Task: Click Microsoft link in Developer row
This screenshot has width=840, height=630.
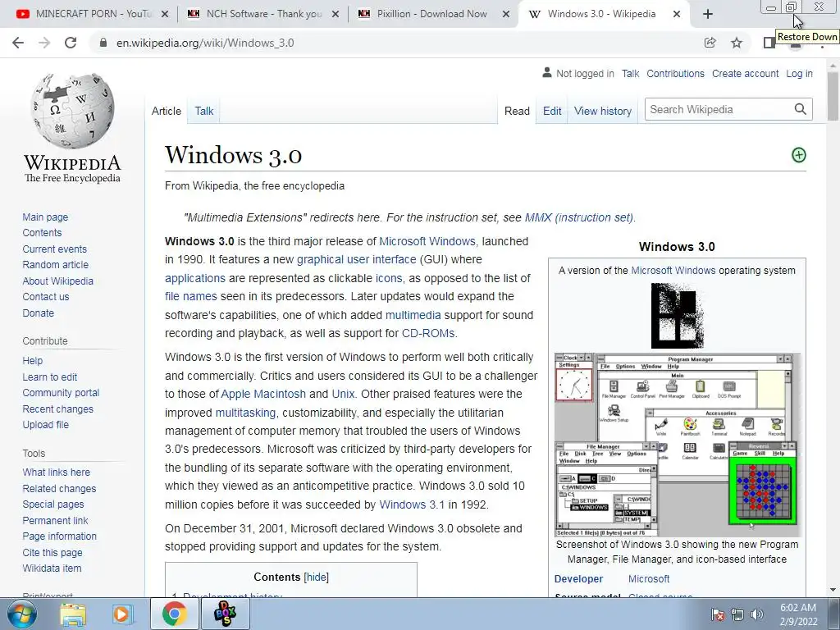Action: point(649,578)
